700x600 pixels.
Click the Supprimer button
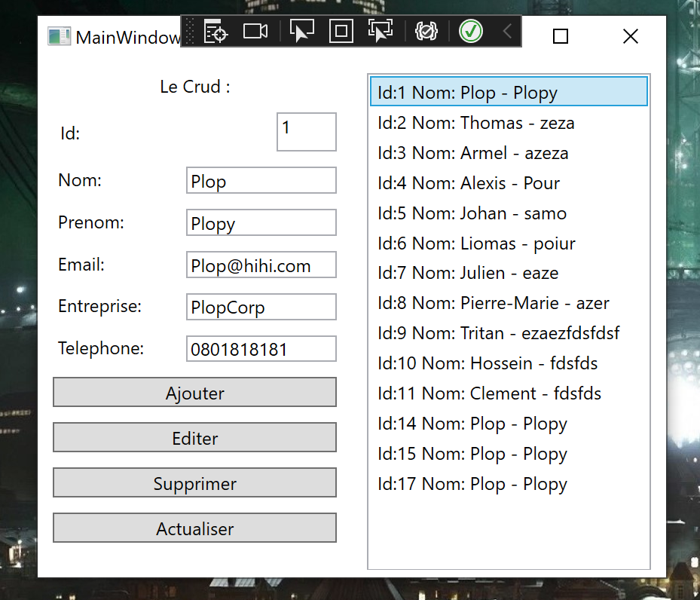194,483
